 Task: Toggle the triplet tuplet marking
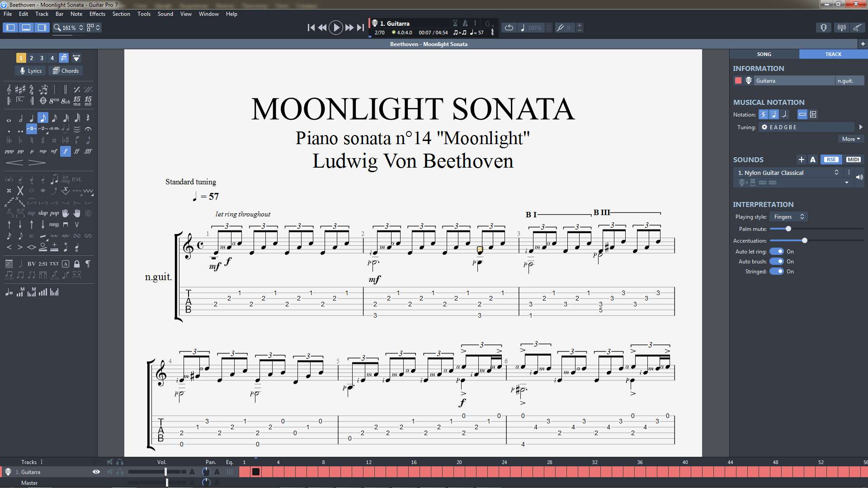(x=32, y=129)
